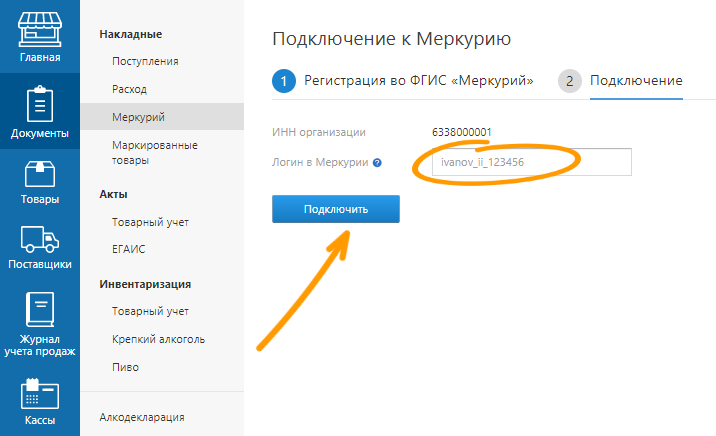Open ЕГАИС under Акты
Screen dimensions: 716x436
coord(128,249)
